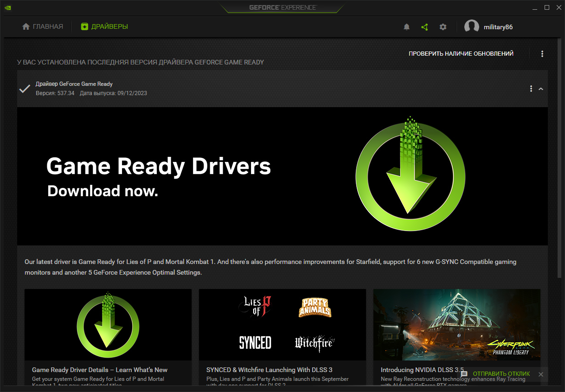
Task: Open Game Ready Driver Details – Learn What's New
Action: coord(100,370)
